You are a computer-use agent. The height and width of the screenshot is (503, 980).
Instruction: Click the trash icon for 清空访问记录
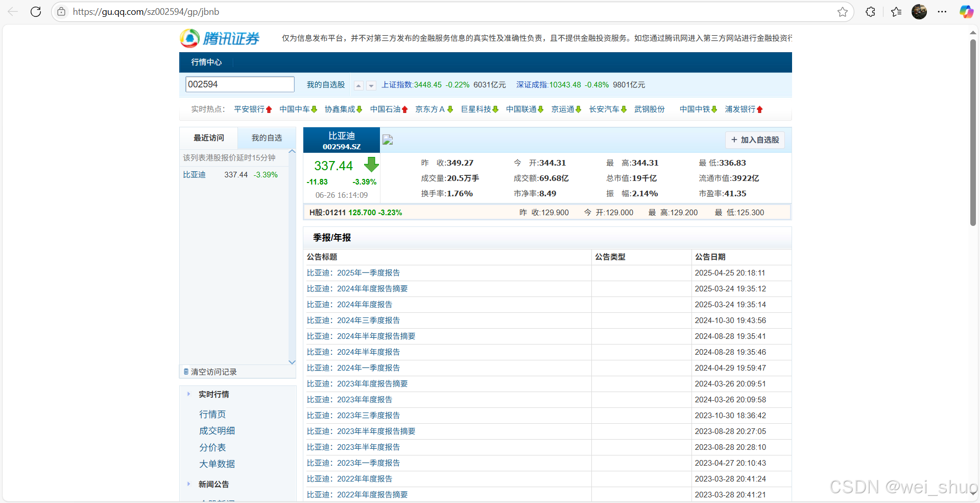coord(186,372)
